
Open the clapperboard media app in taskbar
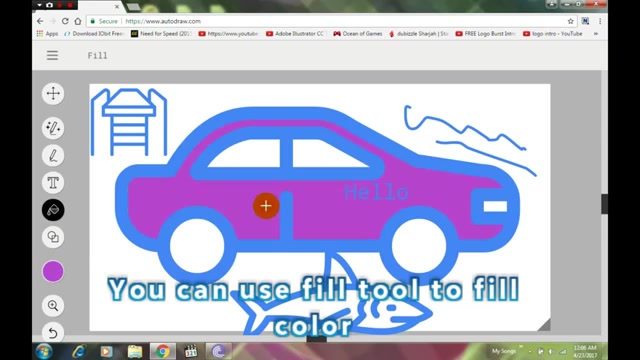(191, 351)
